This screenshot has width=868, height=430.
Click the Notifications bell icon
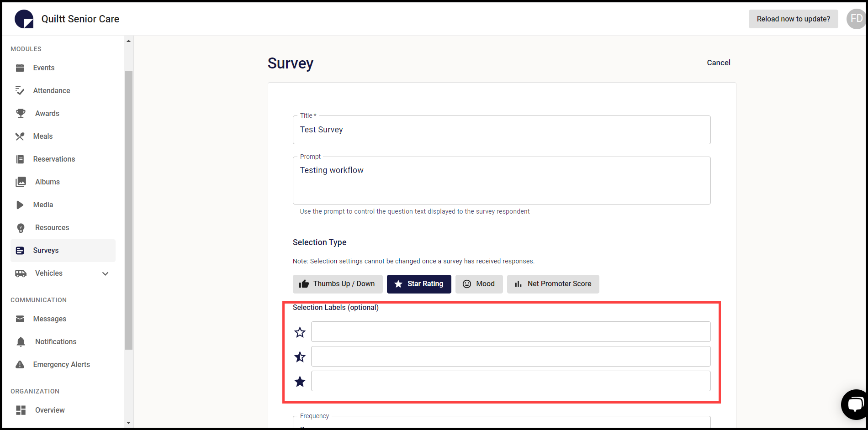tap(21, 342)
